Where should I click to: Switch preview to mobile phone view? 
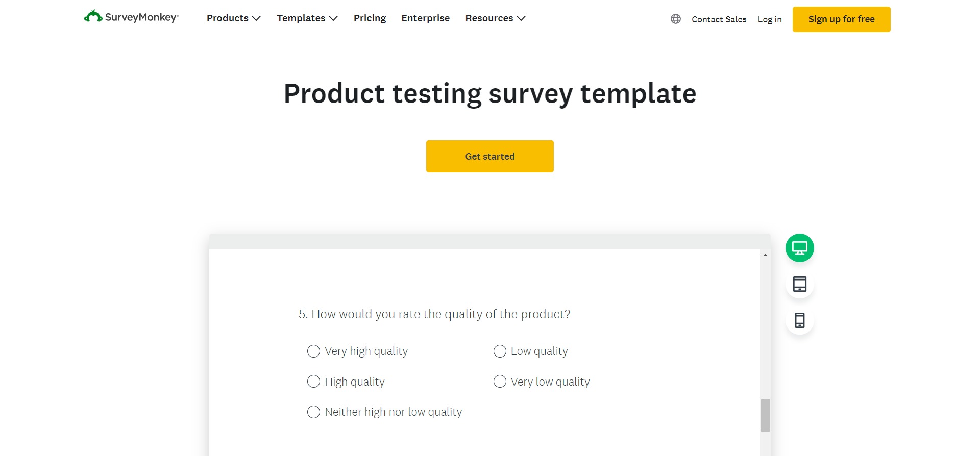799,320
